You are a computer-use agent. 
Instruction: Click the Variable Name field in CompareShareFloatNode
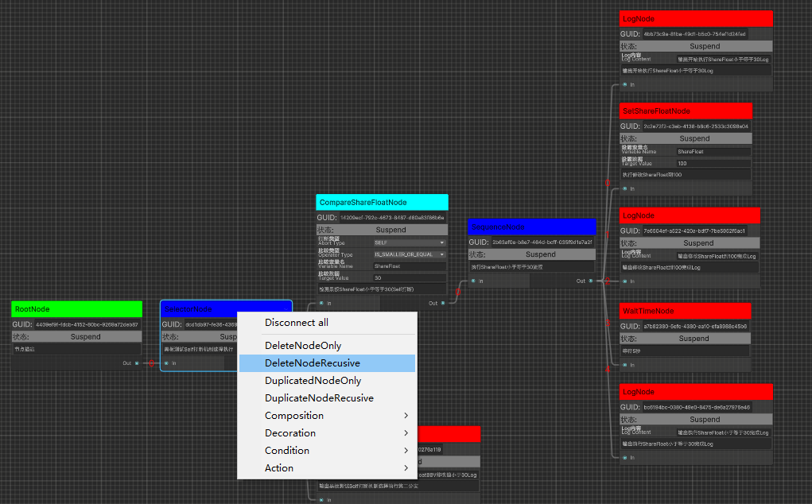(x=409, y=266)
